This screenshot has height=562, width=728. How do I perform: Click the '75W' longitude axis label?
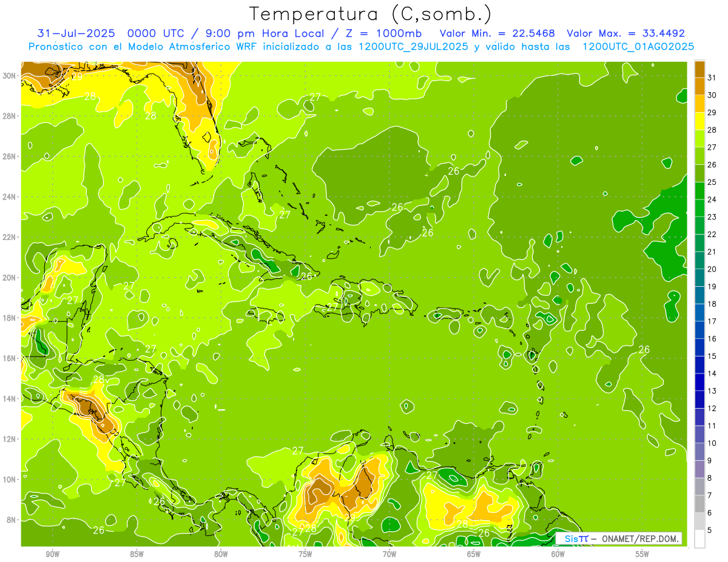click(x=305, y=554)
